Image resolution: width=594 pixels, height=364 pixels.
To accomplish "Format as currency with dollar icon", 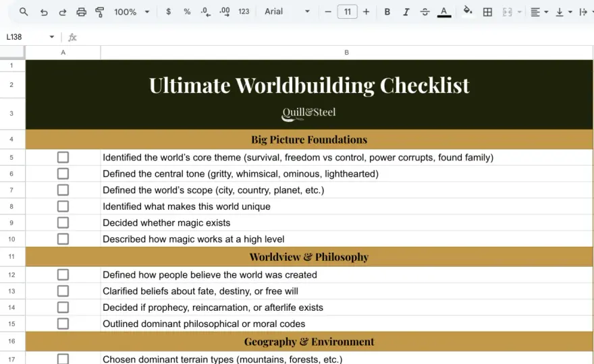I will pos(168,11).
